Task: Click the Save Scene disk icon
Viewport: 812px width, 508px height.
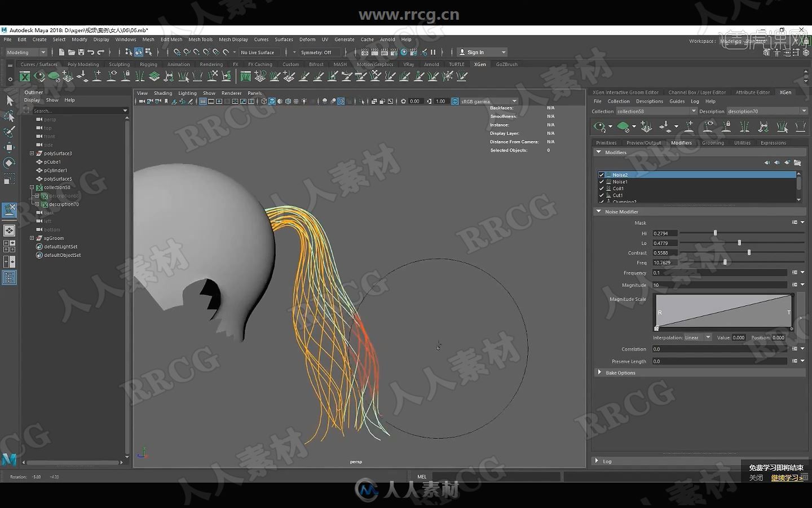Action: [x=81, y=52]
